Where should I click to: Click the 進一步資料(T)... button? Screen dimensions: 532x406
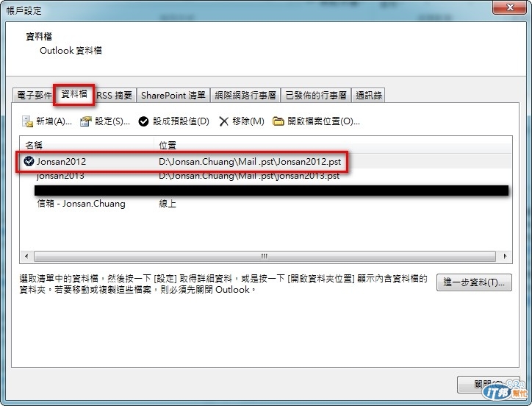pyautogui.click(x=474, y=282)
